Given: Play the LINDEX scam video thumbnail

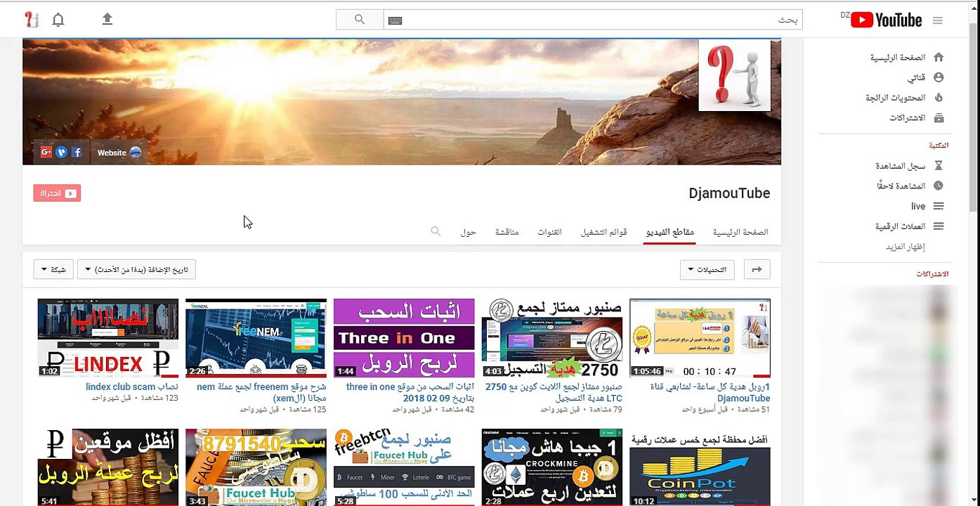Looking at the screenshot, I should click(108, 338).
